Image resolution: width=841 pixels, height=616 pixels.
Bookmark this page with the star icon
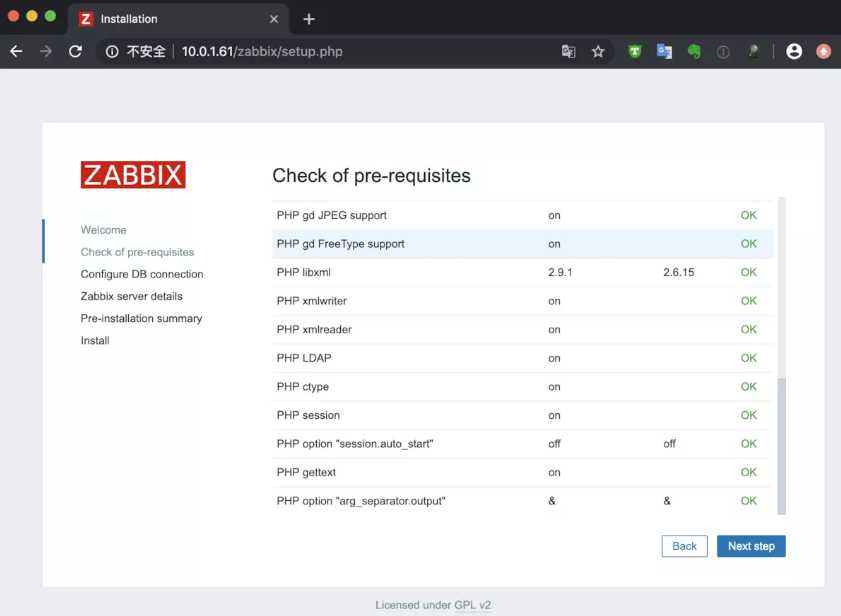[x=598, y=52]
